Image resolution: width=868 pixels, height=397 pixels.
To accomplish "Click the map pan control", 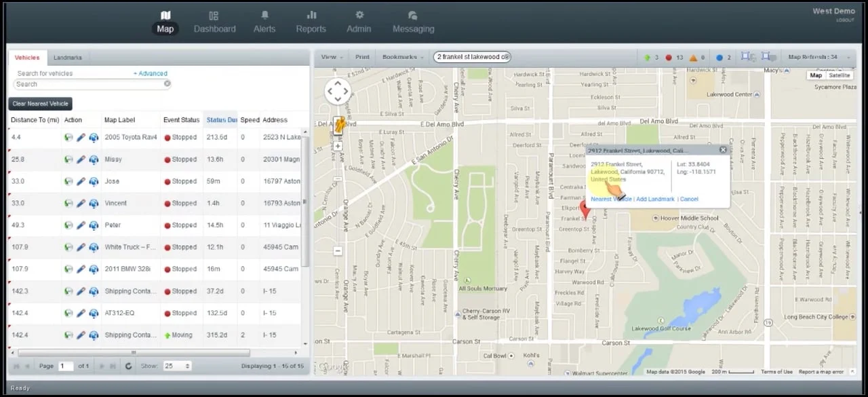I will [x=338, y=92].
